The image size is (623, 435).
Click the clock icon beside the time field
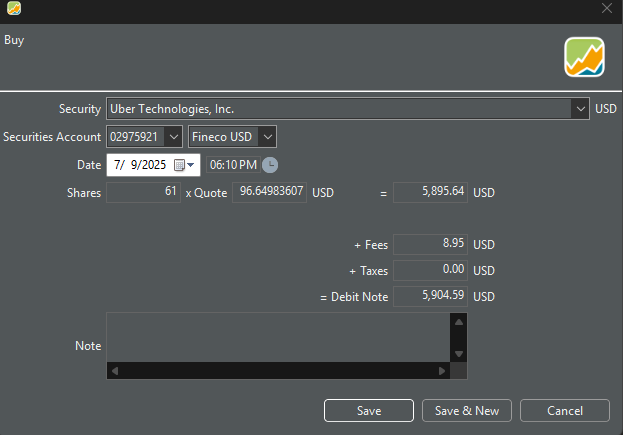[x=270, y=165]
